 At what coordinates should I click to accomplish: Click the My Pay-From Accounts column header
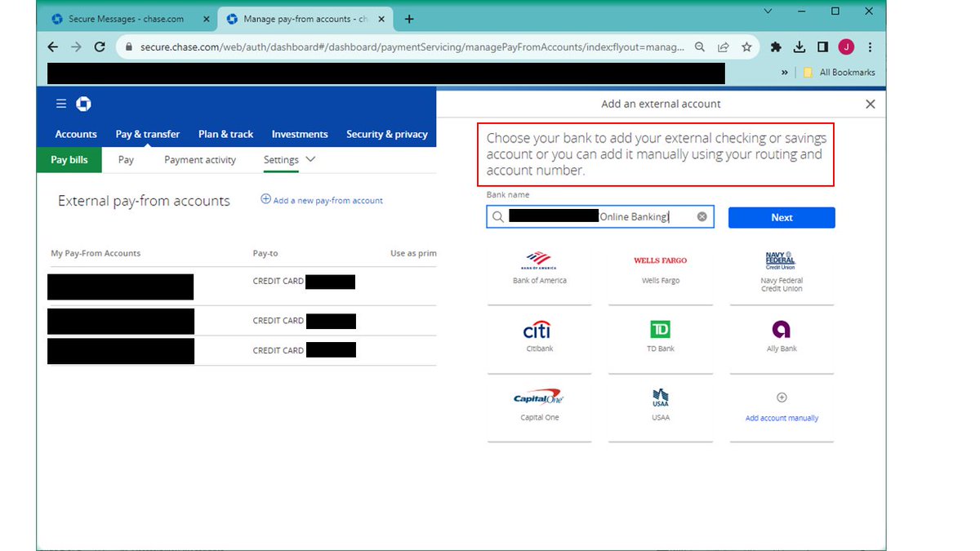click(96, 253)
